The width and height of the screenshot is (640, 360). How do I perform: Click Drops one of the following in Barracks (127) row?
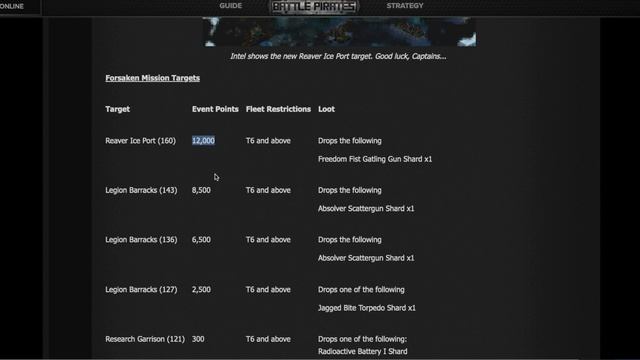361,289
